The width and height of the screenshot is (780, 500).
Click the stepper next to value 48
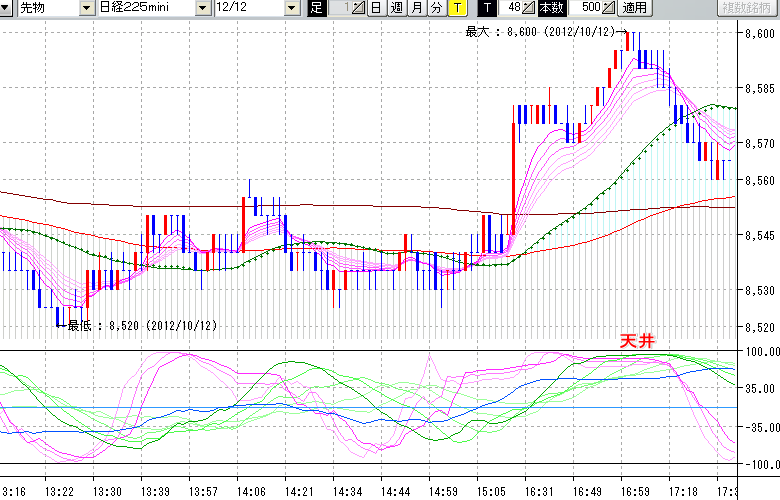pyautogui.click(x=529, y=8)
